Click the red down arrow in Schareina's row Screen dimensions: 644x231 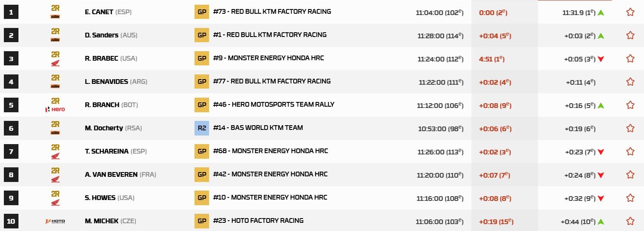[x=601, y=152]
